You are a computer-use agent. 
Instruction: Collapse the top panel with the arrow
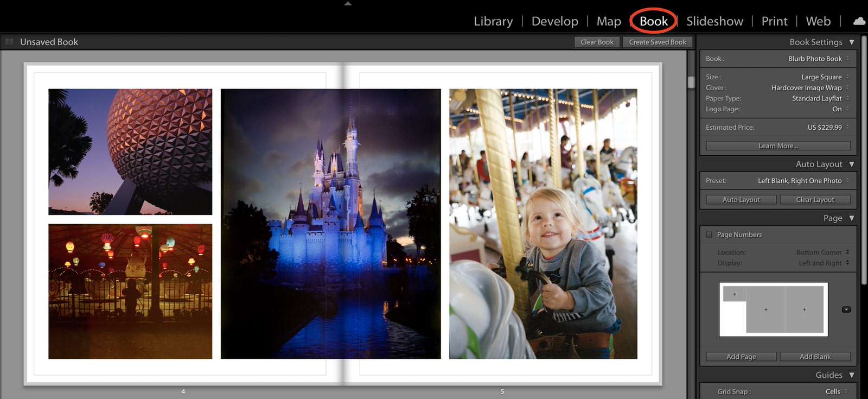[x=348, y=3]
